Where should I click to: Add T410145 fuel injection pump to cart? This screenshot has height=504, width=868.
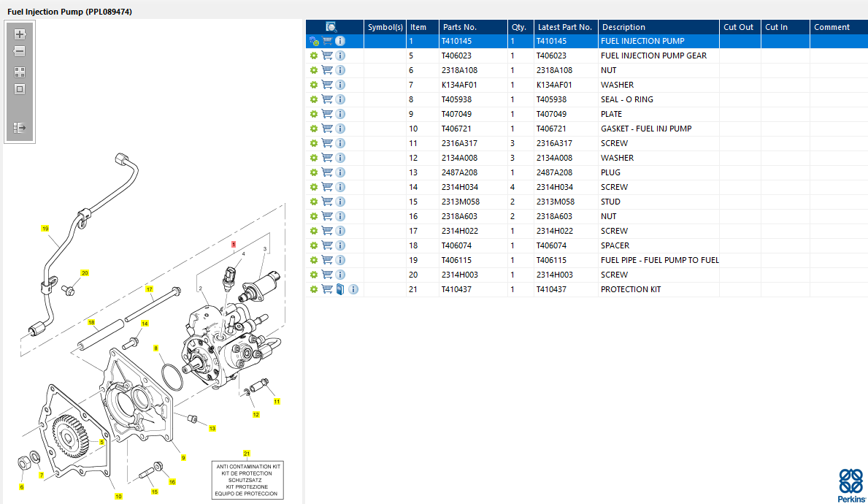327,41
